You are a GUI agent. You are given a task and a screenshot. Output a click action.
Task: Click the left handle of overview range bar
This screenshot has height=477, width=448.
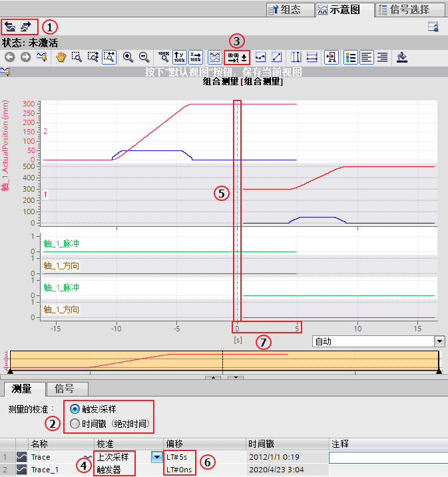(10, 371)
